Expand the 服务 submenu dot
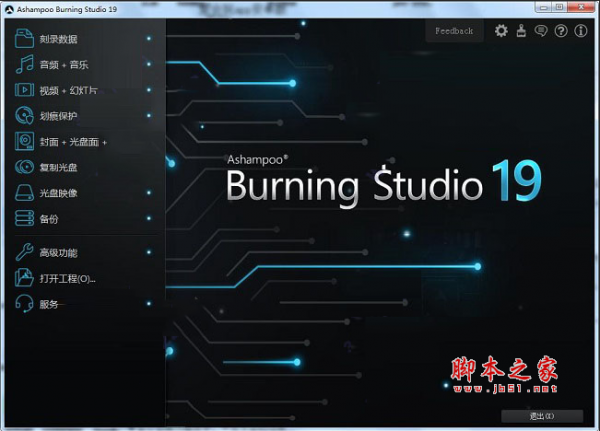This screenshot has height=431, width=600. click(x=149, y=304)
